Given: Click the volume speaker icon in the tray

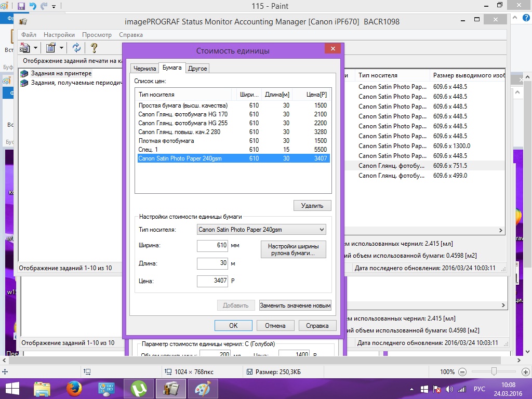Looking at the screenshot, I should (449, 389).
